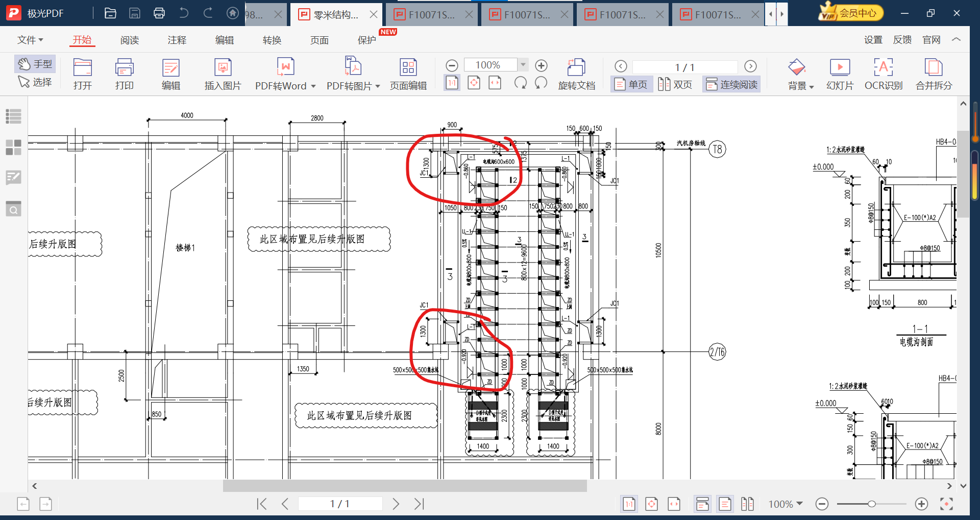Click the ribbon 100% zoom field
This screenshot has width=980, height=520.
(x=491, y=65)
